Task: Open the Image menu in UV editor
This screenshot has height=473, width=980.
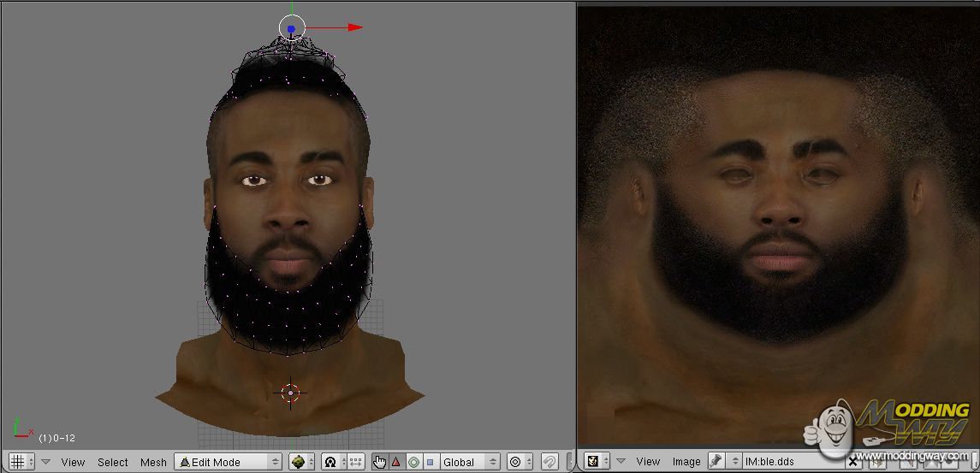Action: [x=686, y=462]
